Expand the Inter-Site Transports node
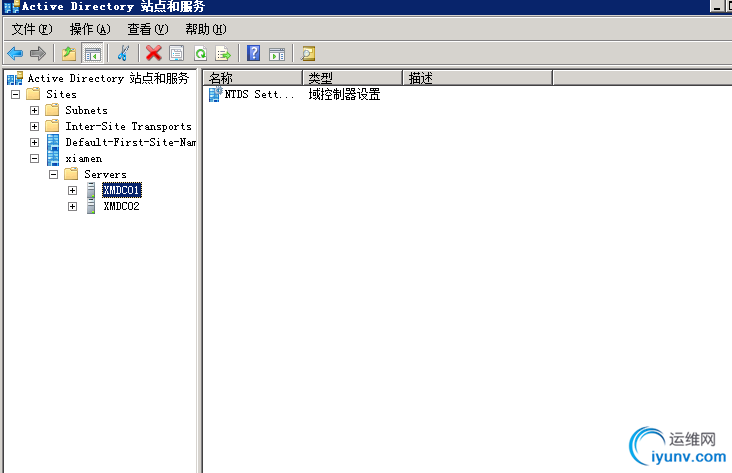 click(34, 127)
